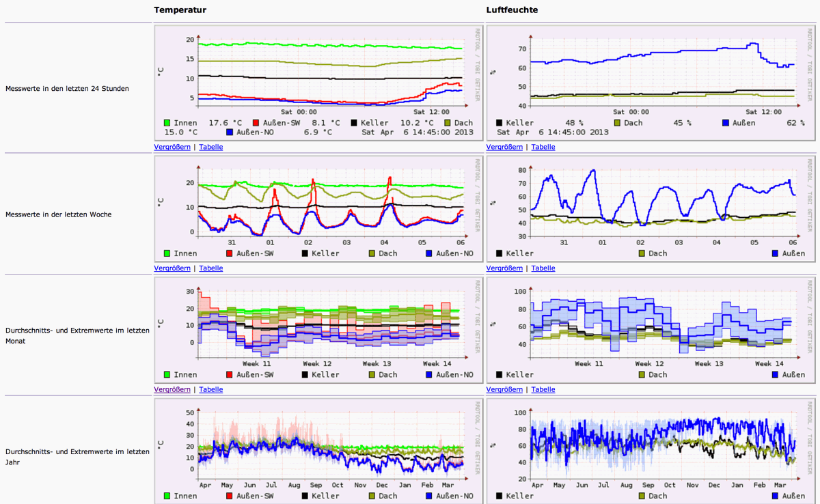Open Tabelle under the monthly temperature graph

(x=210, y=389)
